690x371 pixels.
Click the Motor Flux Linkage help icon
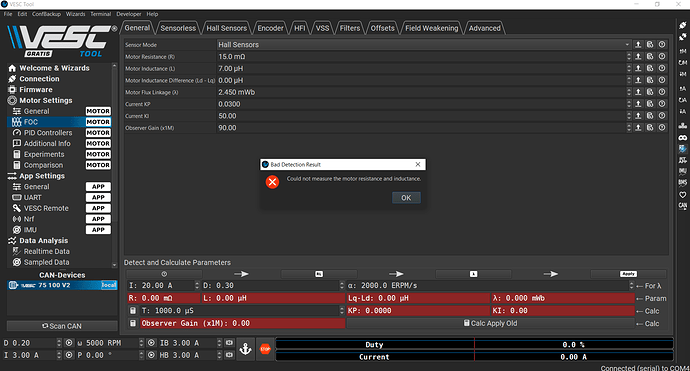662,92
